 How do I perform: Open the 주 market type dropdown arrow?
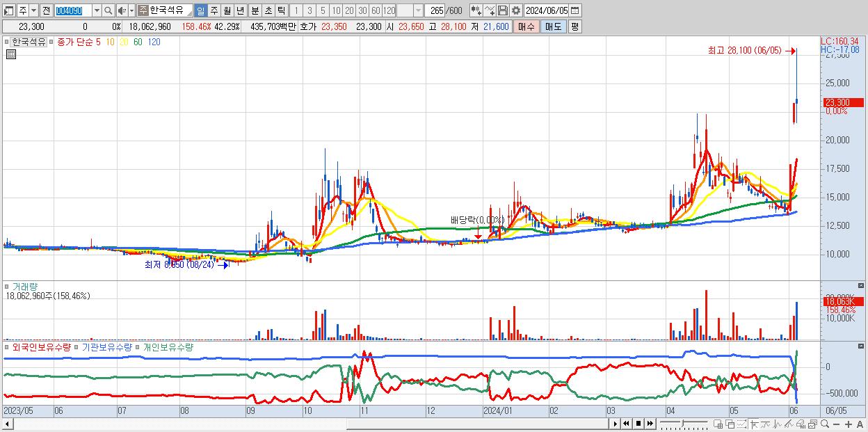coord(33,10)
